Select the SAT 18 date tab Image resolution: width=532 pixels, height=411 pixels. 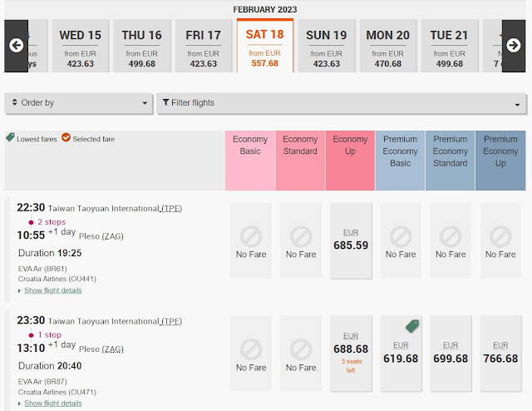[265, 46]
